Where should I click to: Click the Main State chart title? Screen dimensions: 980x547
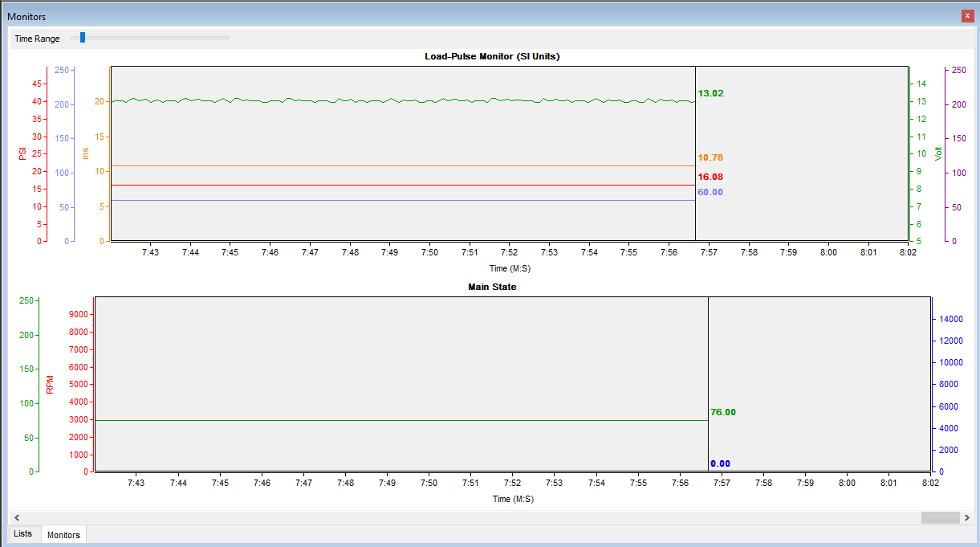coord(492,287)
